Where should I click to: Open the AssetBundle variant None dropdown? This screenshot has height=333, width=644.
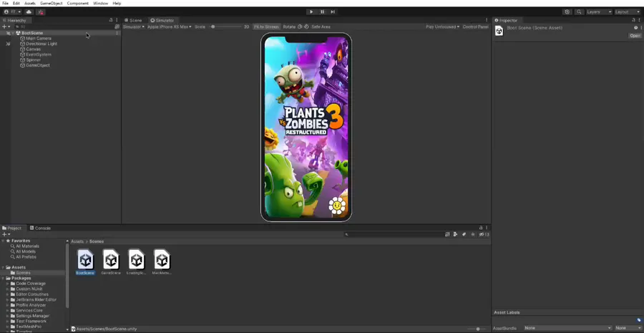click(628, 328)
